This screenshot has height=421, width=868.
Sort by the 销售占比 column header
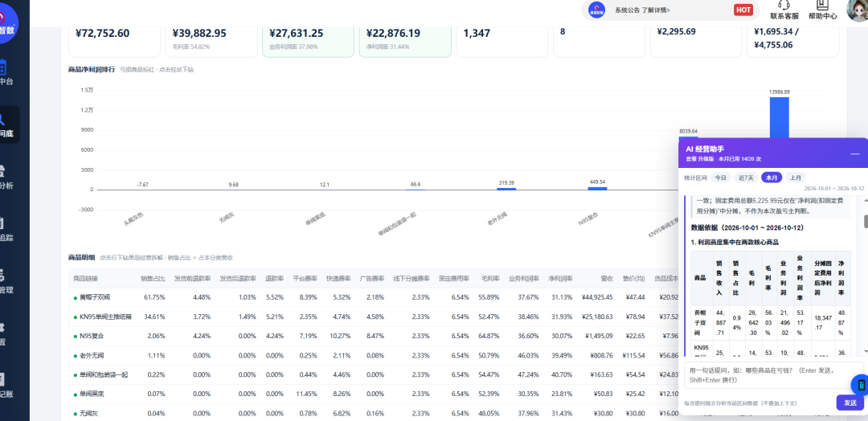pyautogui.click(x=153, y=278)
